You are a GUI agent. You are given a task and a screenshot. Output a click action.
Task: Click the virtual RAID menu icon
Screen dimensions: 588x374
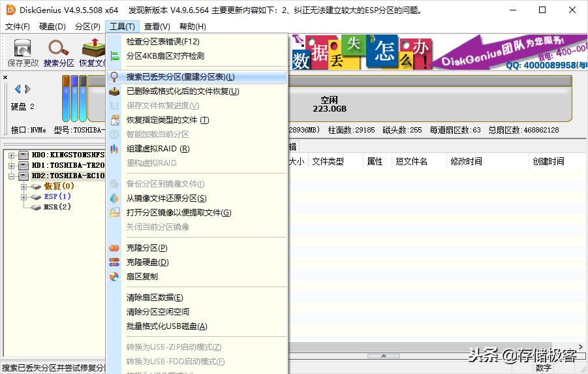click(114, 149)
